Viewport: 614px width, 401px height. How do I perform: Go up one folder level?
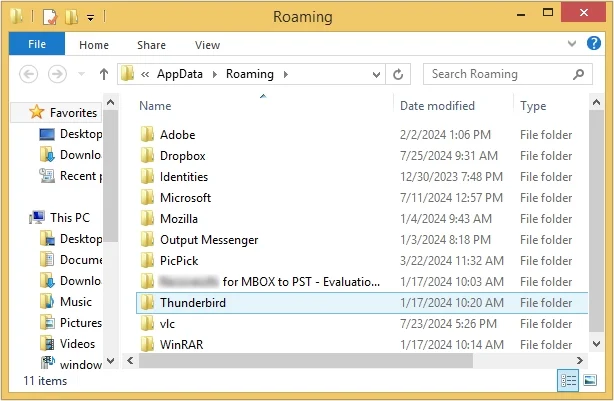click(104, 74)
